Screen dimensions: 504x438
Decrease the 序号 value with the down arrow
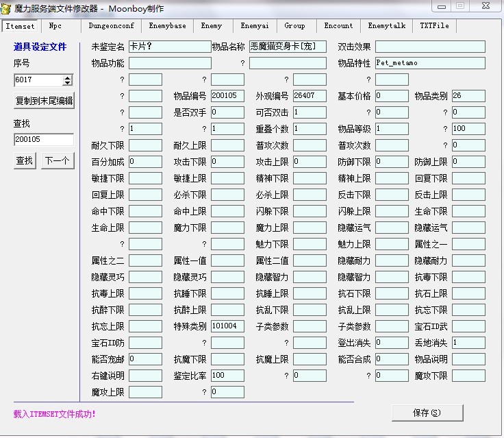click(67, 82)
